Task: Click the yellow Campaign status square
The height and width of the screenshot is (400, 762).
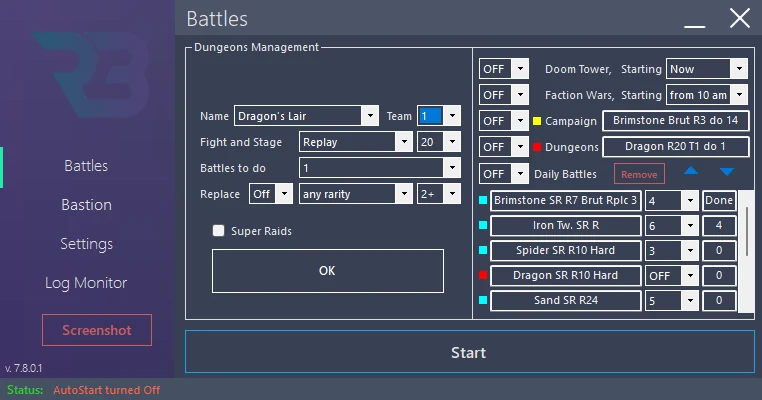Action: coord(537,121)
